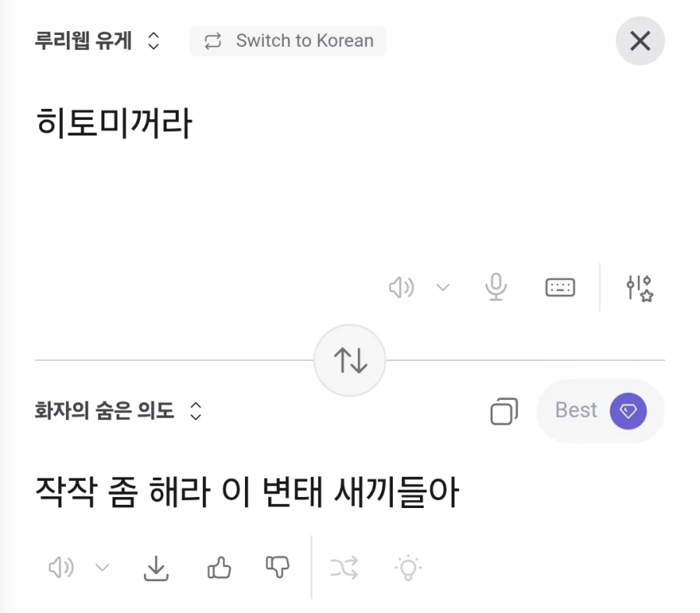Rate the translation with thumbs down
Viewport: 700px width, 613px height.
coord(277,568)
